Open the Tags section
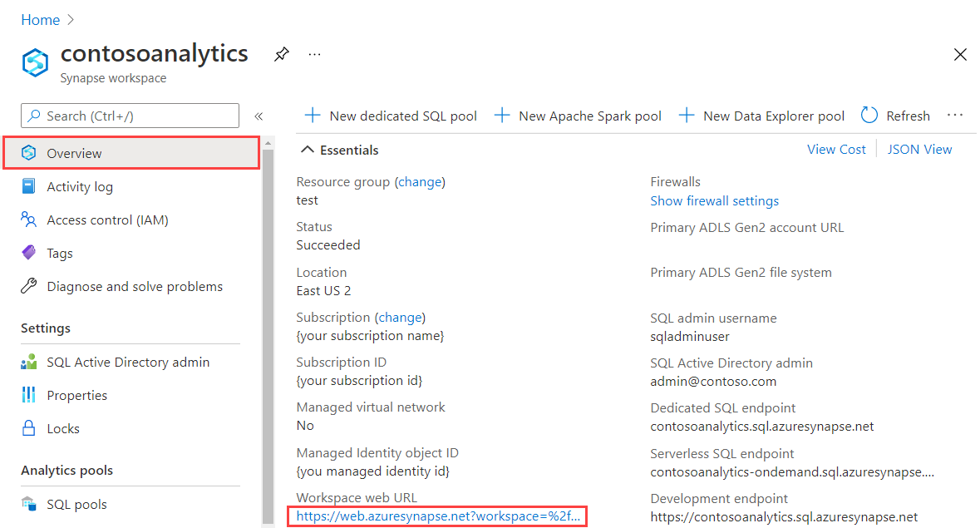The image size is (980, 528). [58, 253]
